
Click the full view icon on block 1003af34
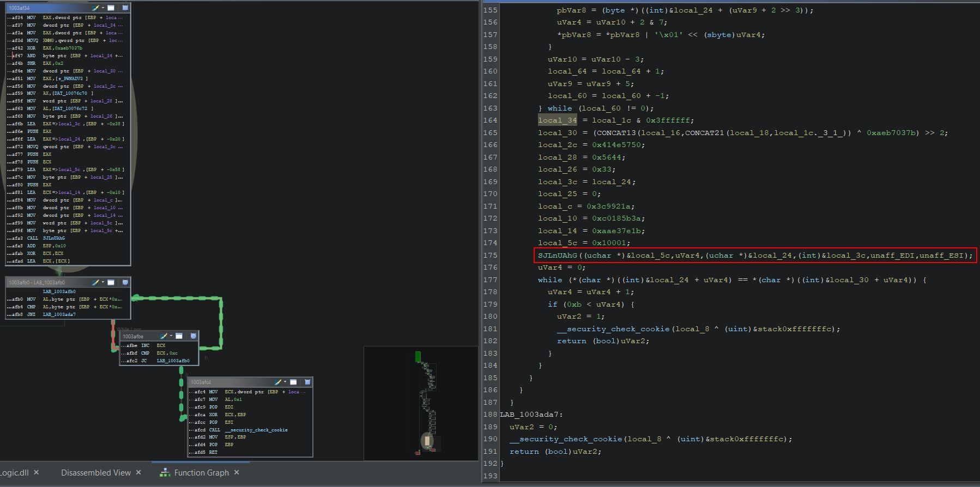tap(111, 8)
